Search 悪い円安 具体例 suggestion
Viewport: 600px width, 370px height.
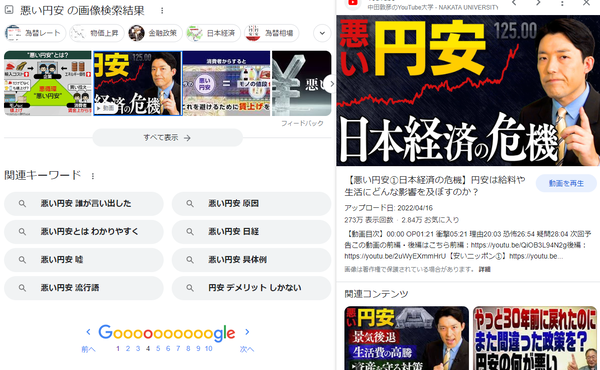pyautogui.click(x=251, y=260)
